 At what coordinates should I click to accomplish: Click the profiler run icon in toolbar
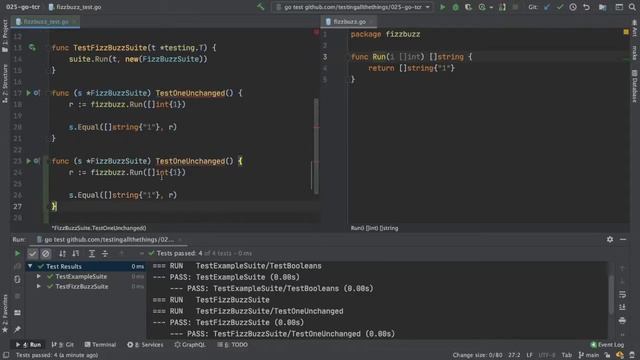point(482,7)
